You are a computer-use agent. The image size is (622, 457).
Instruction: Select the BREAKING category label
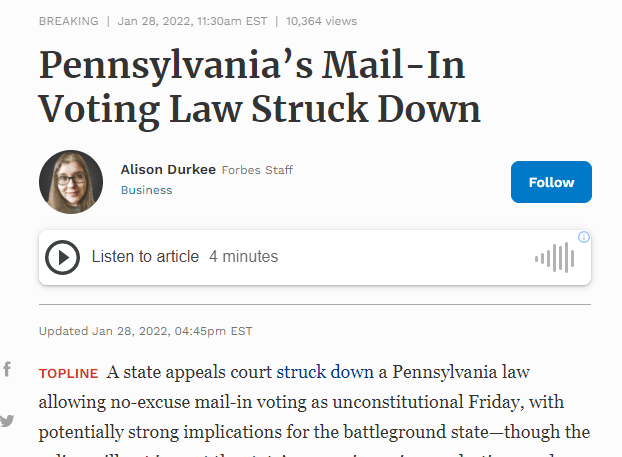(x=68, y=21)
